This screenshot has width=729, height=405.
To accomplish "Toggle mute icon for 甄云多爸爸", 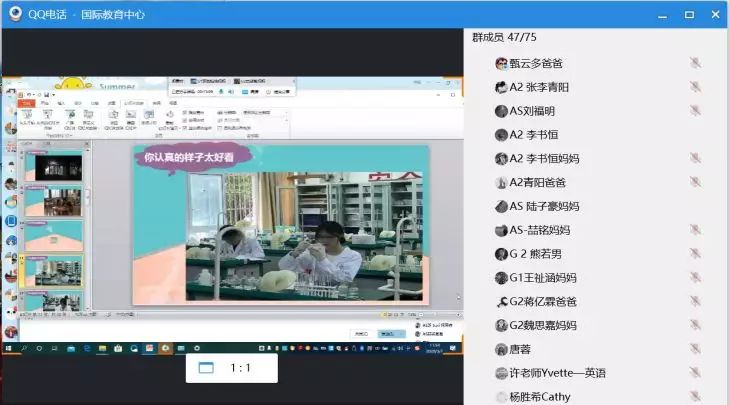I will 695,63.
